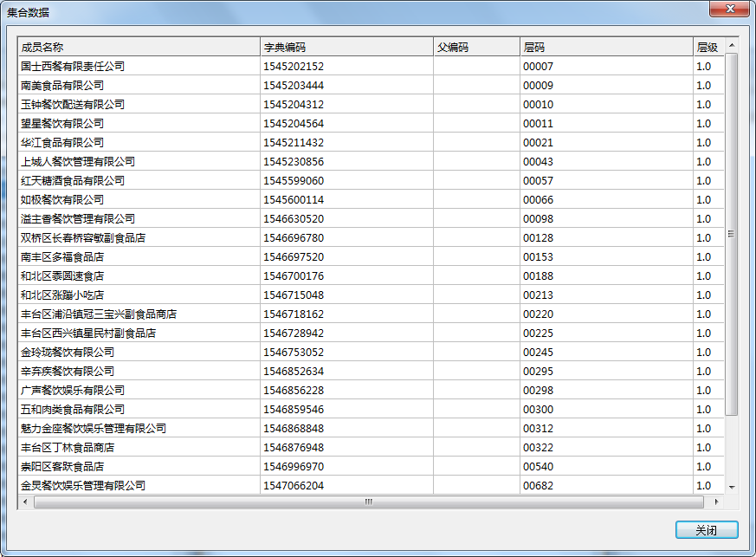
Task: Click the 层级 column header
Action: pyautogui.click(x=708, y=48)
